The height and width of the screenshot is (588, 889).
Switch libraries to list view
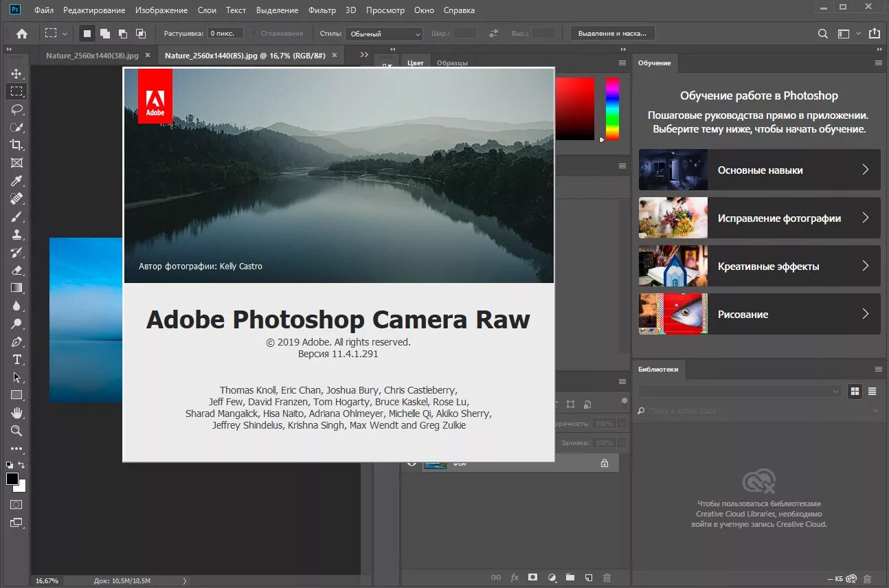tap(872, 392)
